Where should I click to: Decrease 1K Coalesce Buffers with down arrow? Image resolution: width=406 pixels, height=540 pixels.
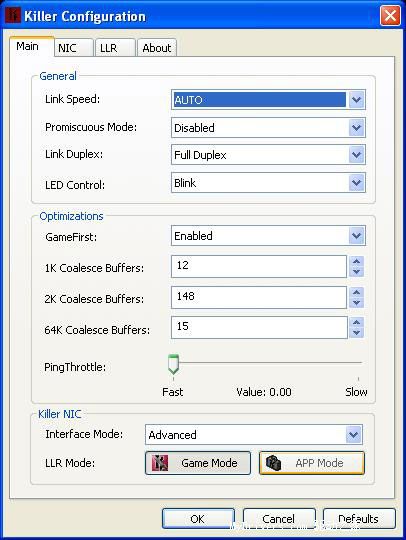tap(357, 272)
